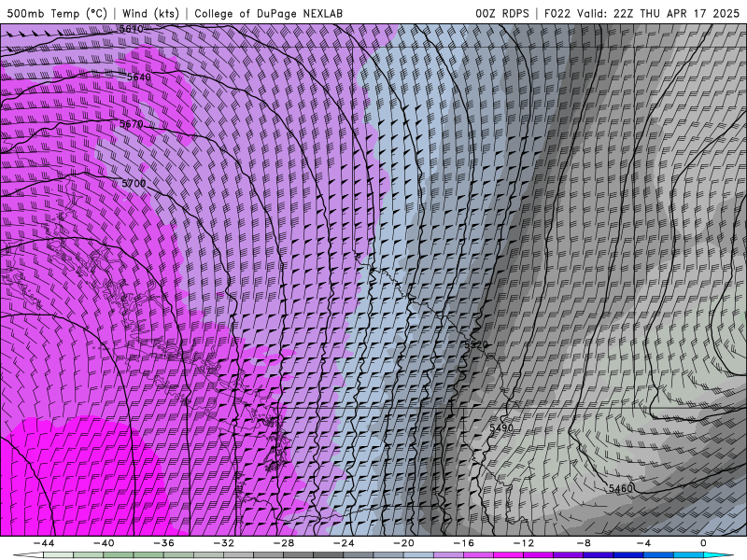The image size is (747, 560).
Task: Click the -44 color scale label
Action: (43, 543)
